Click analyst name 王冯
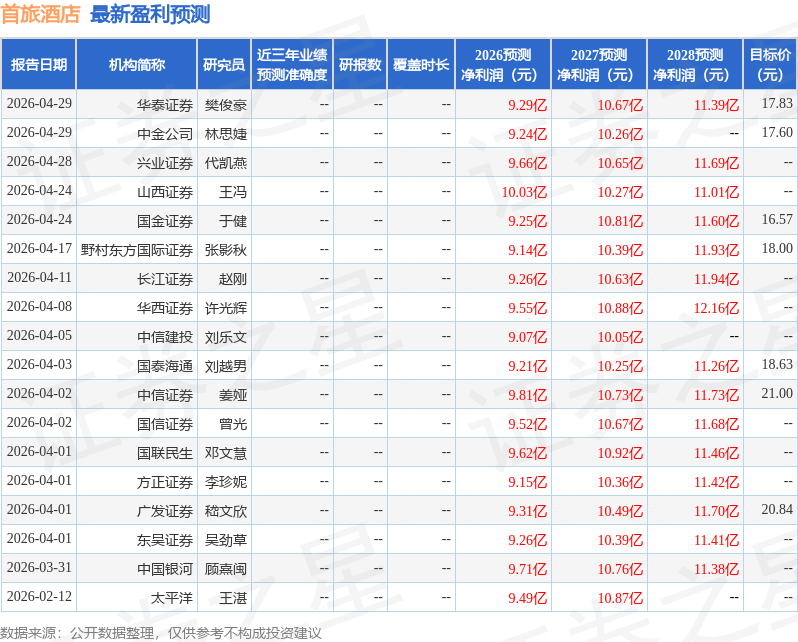 (x=233, y=192)
